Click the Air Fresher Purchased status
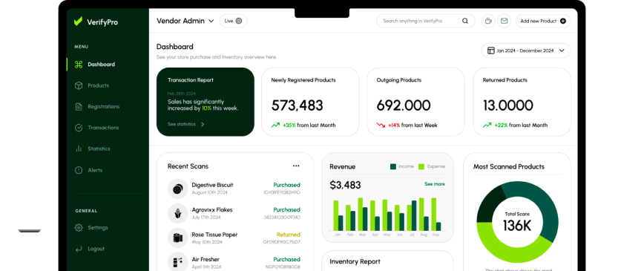 tap(286, 259)
